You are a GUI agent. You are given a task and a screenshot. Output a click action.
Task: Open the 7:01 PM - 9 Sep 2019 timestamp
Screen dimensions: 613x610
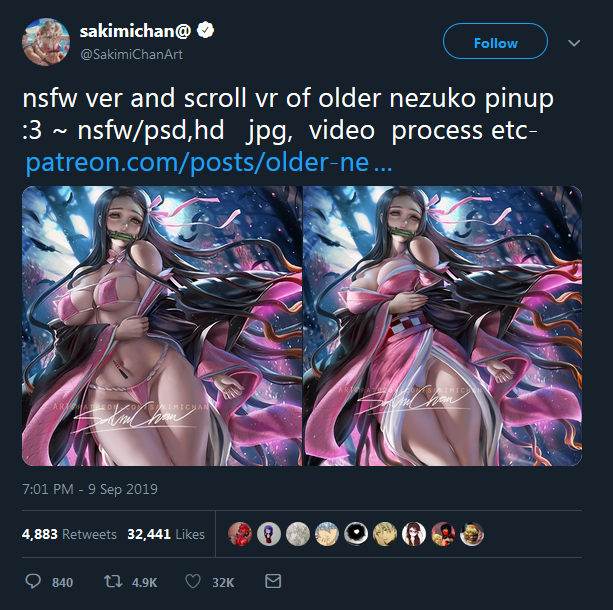tap(90, 489)
